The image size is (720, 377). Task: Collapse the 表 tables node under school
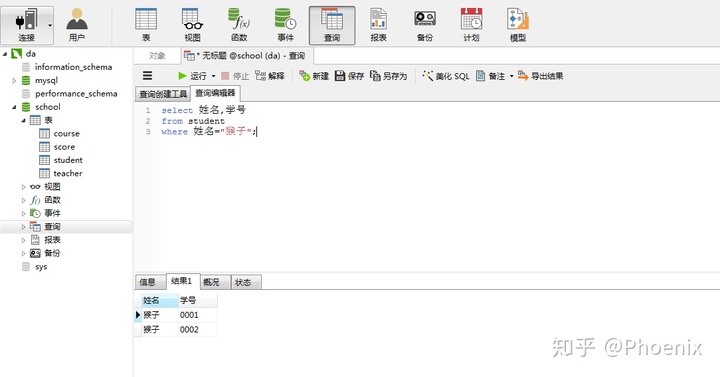(23, 120)
